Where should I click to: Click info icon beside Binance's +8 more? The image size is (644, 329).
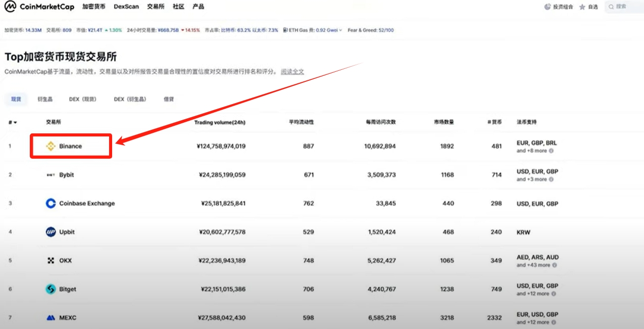551,151
